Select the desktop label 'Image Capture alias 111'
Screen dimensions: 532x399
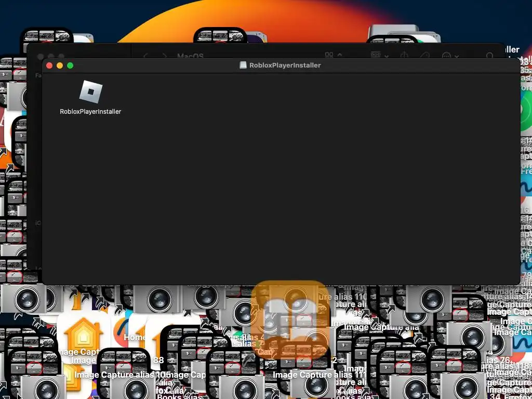[320, 375]
